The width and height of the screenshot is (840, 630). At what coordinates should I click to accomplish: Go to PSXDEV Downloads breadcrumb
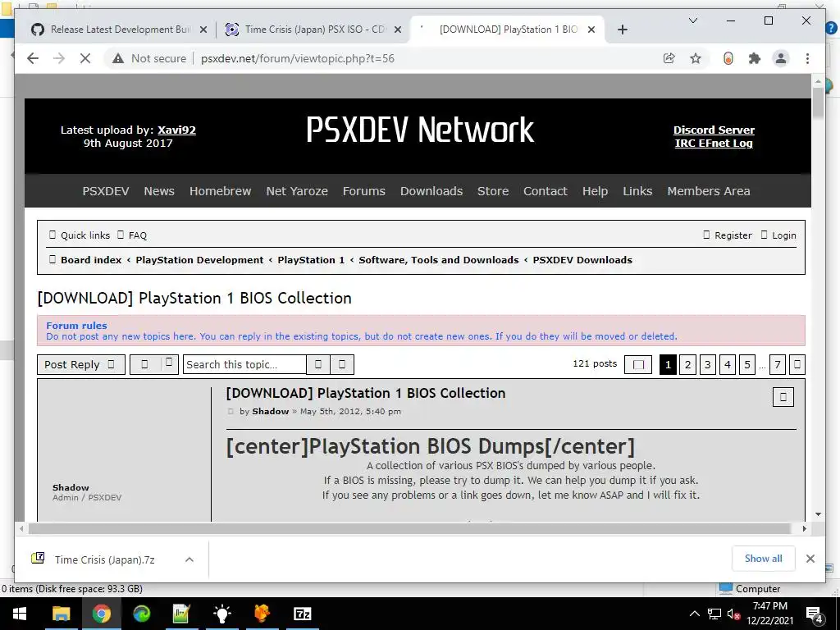tap(582, 260)
